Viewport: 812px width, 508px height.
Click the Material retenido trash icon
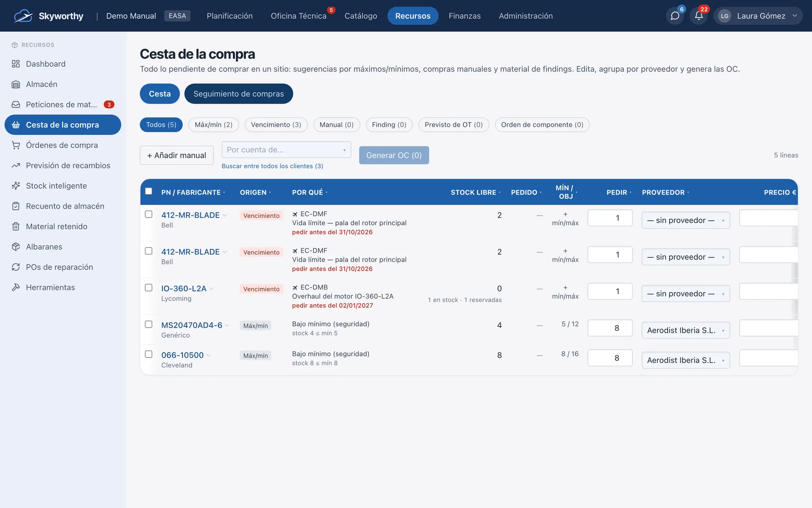tap(16, 226)
